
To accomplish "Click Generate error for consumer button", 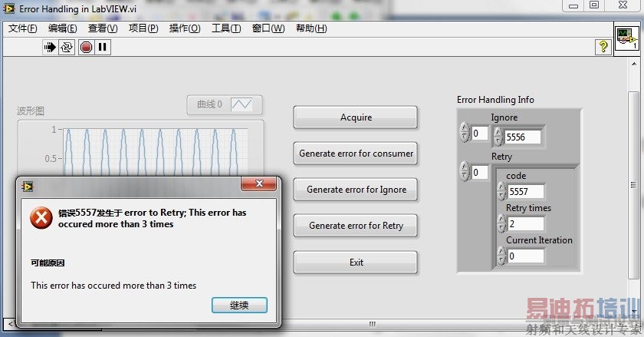I will [356, 154].
